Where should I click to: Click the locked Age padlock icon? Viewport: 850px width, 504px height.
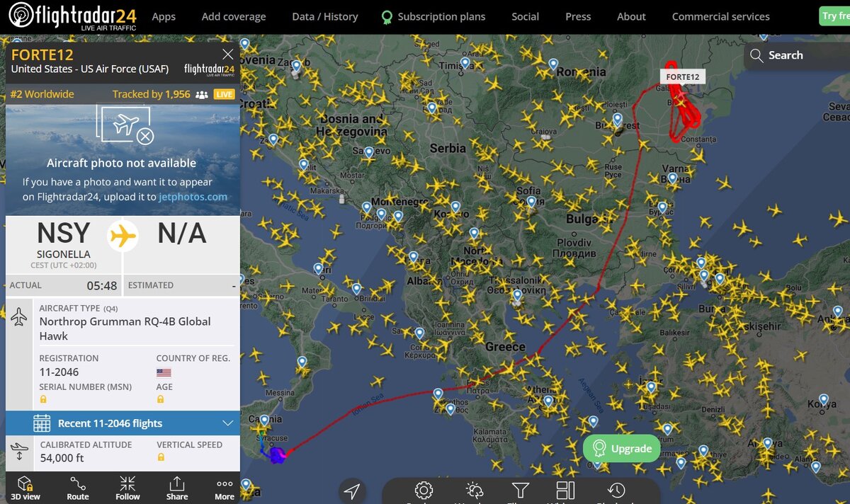click(x=161, y=399)
